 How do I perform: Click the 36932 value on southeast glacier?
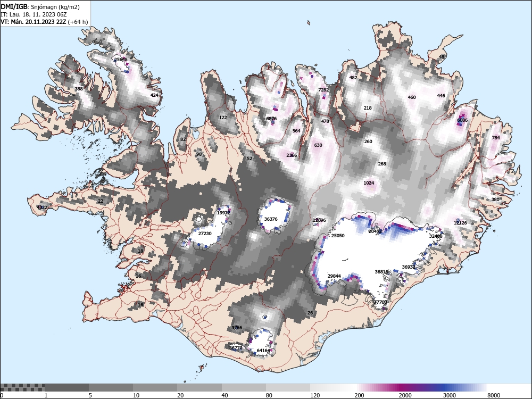pyautogui.click(x=409, y=268)
